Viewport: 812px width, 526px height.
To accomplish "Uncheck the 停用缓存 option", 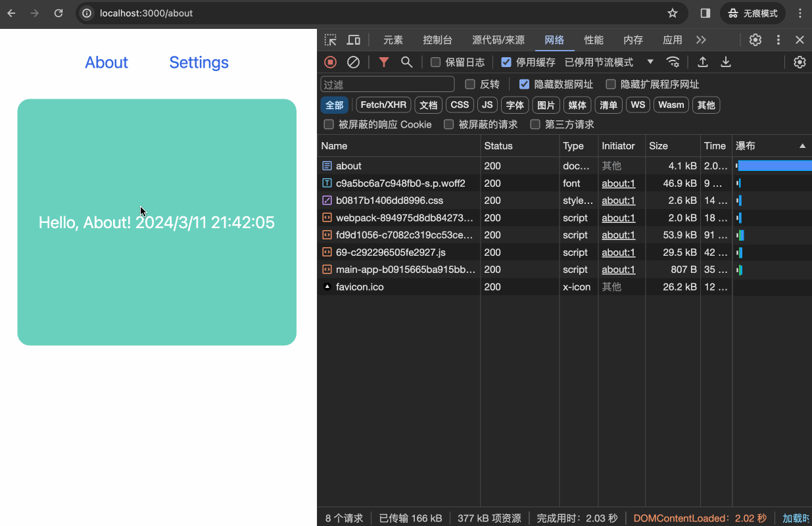I will (506, 62).
